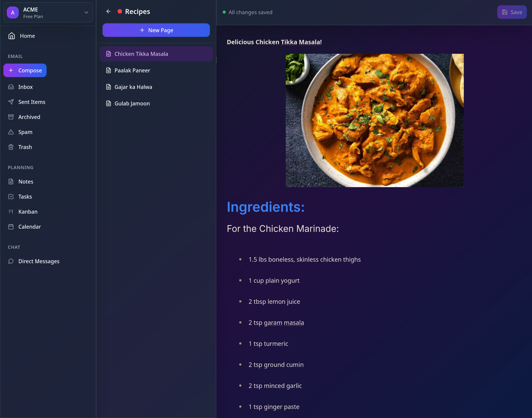This screenshot has height=418, width=532.
Task: Click the red Recipes color dot
Action: pos(120,12)
